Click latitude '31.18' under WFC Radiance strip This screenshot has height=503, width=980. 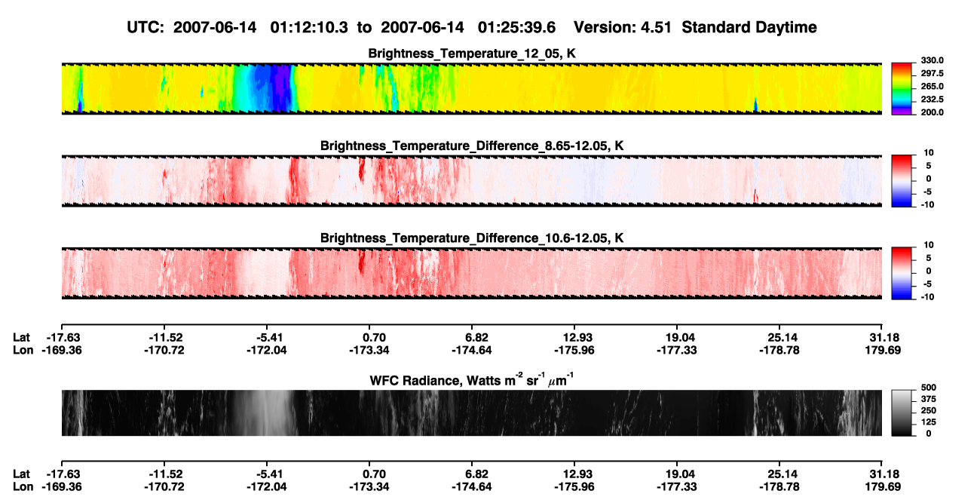[883, 475]
